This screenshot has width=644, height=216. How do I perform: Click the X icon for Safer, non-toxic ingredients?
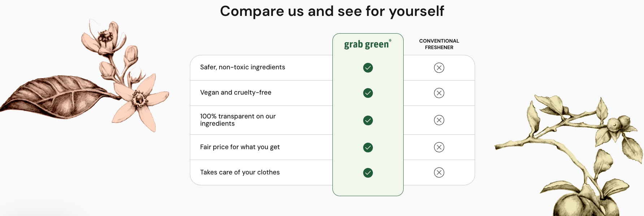tap(439, 68)
